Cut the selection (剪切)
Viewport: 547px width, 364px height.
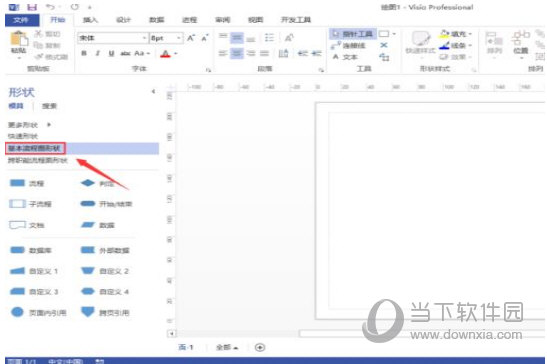(47, 34)
